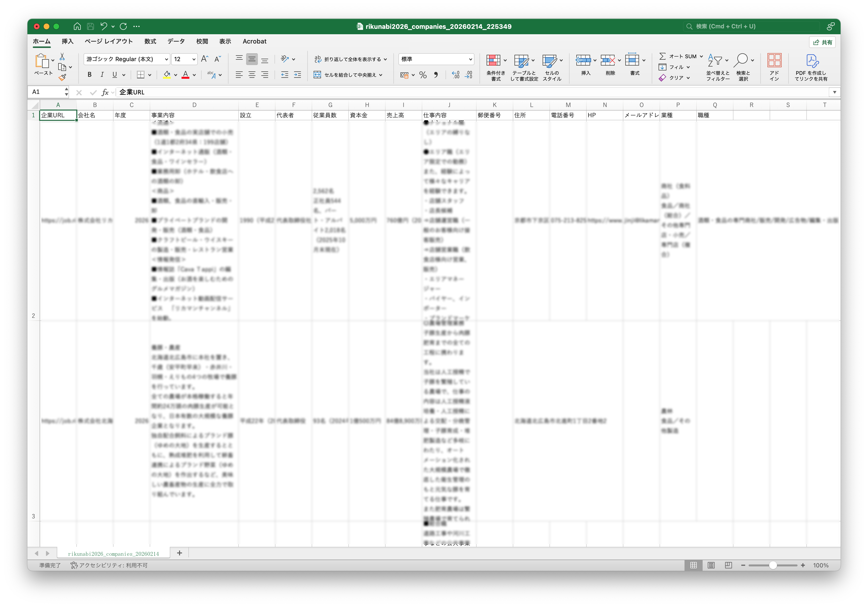The height and width of the screenshot is (607, 868).
Task: Click the Create PDF and share link icon
Action: coord(811,60)
